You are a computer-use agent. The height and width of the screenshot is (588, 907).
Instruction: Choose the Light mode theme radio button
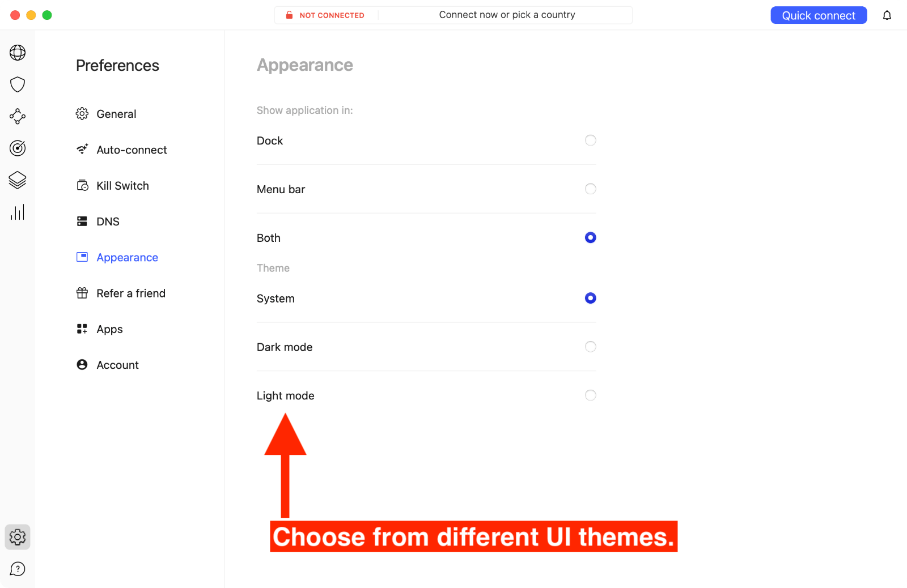tap(590, 395)
